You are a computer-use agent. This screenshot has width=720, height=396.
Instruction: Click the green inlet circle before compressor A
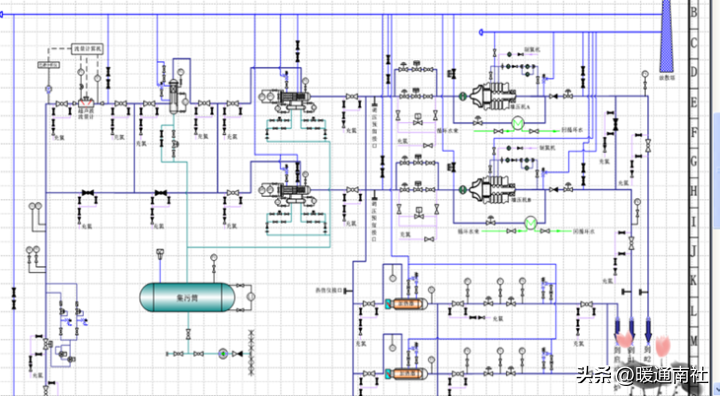point(462,96)
